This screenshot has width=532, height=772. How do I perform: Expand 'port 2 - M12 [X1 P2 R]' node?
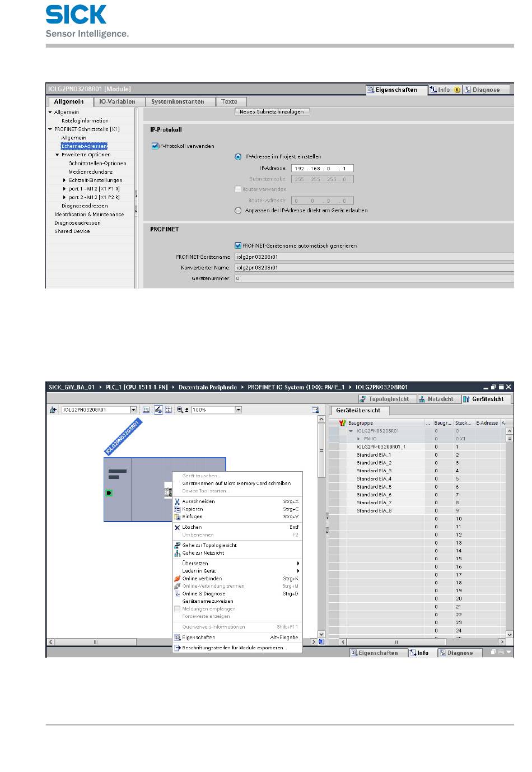coord(64,197)
